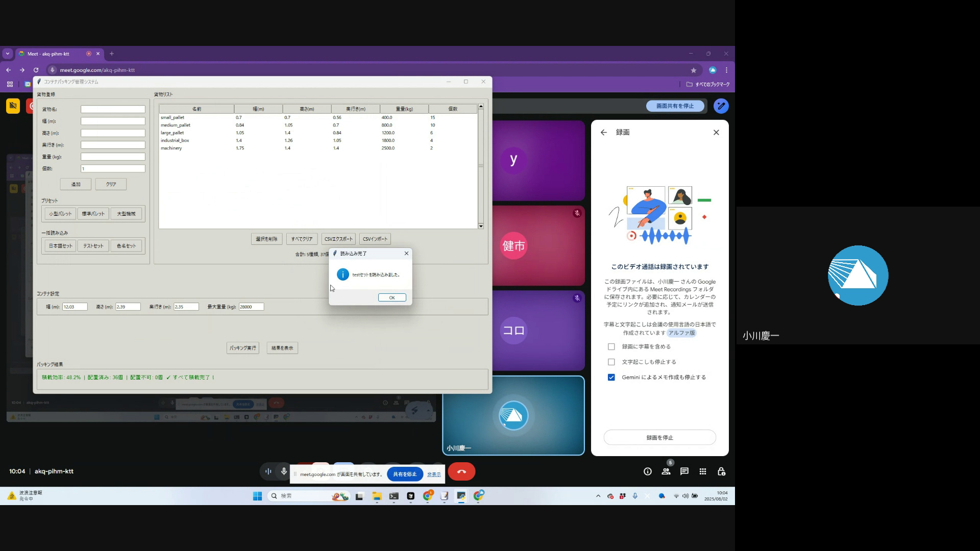980x551 pixels.
Task: Open the chat messages icon
Action: point(684,471)
